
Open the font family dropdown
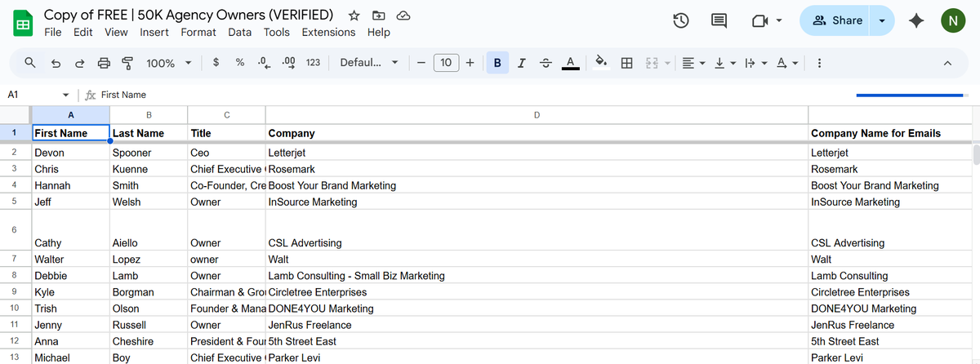(369, 63)
